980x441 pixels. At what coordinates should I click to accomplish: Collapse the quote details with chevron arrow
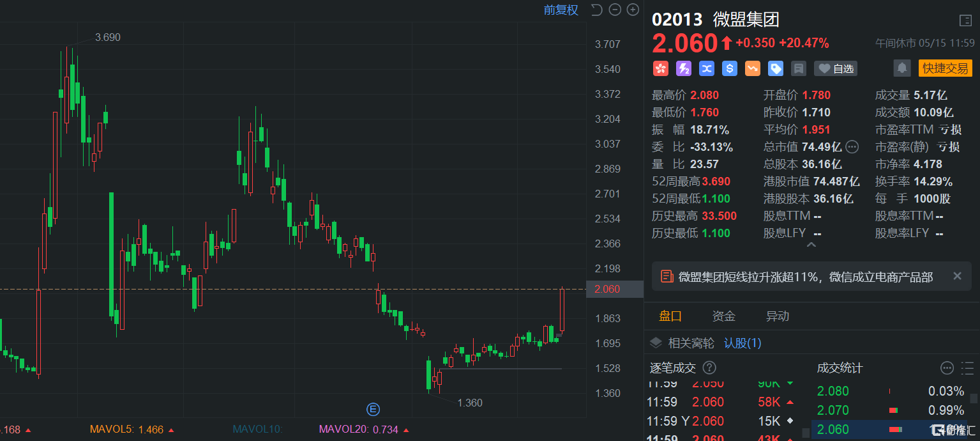[x=811, y=245]
